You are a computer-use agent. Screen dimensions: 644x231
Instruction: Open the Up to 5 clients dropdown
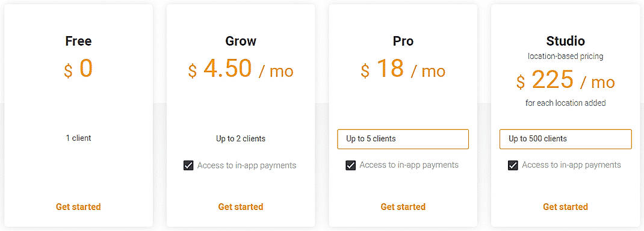[403, 139]
